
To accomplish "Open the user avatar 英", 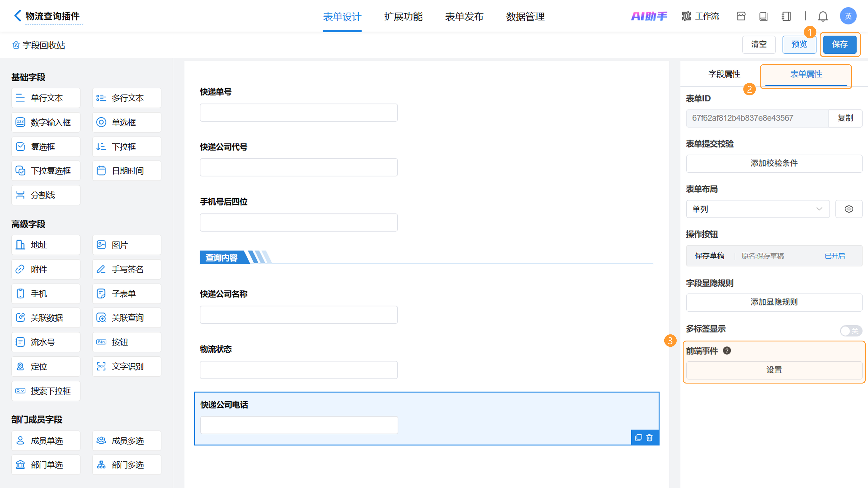I will pyautogui.click(x=848, y=16).
